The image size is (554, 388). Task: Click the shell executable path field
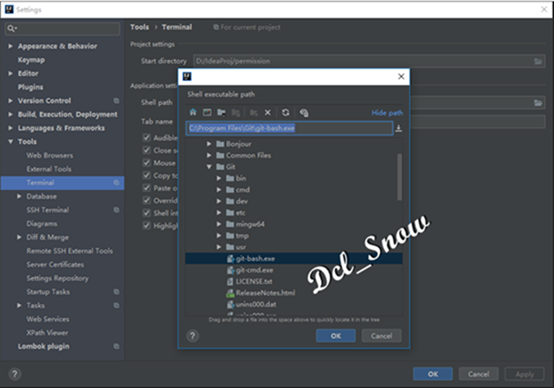pyautogui.click(x=289, y=128)
